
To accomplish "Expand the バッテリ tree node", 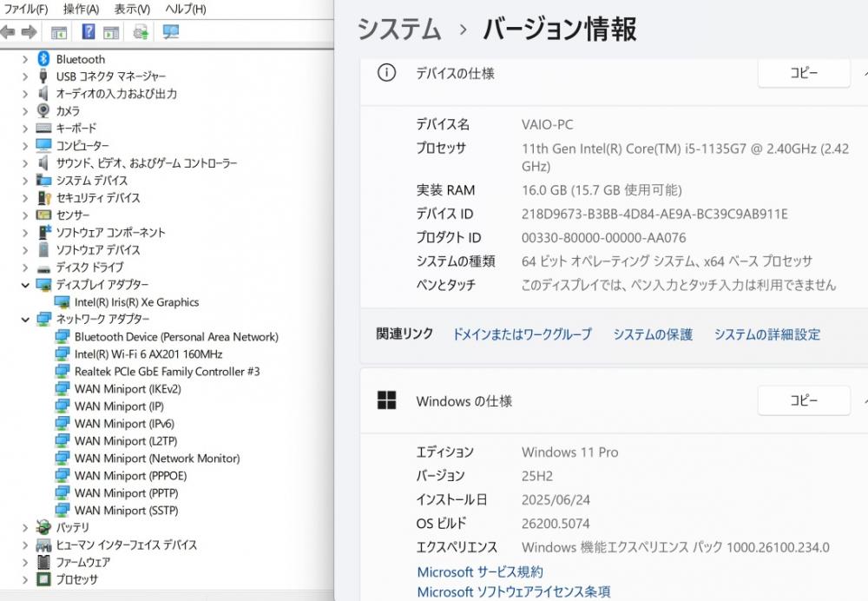I will (x=25, y=528).
